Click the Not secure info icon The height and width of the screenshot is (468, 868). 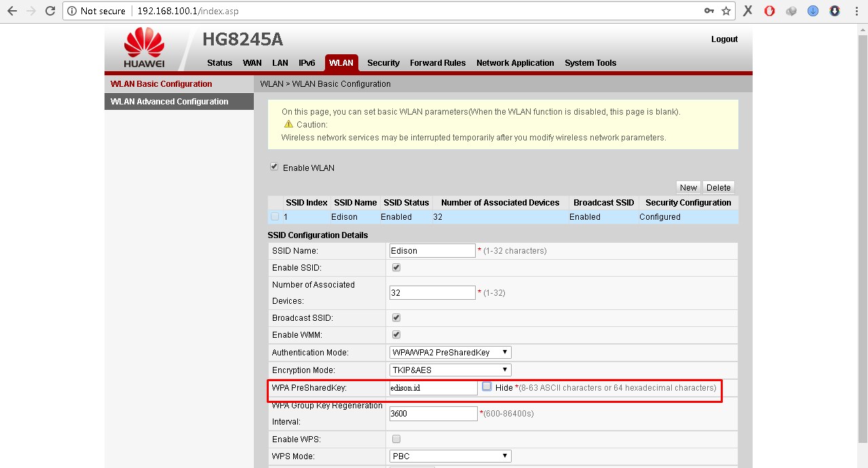coord(72,11)
